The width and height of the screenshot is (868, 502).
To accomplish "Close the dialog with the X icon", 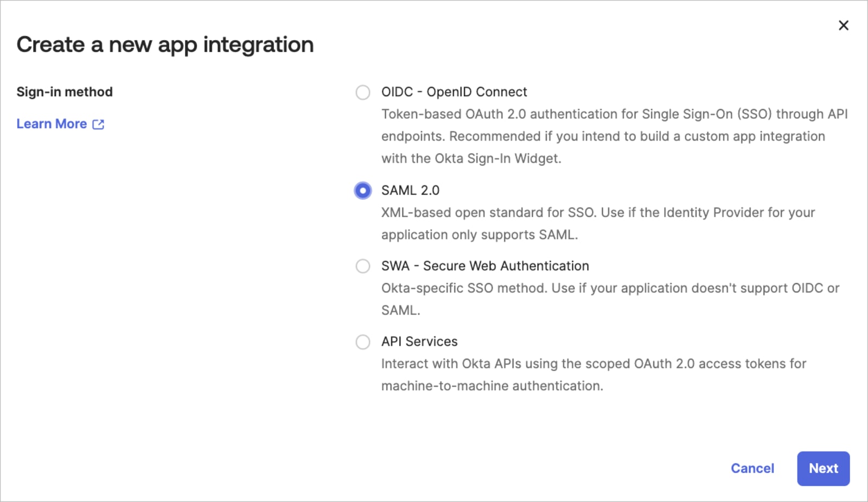I will click(843, 26).
